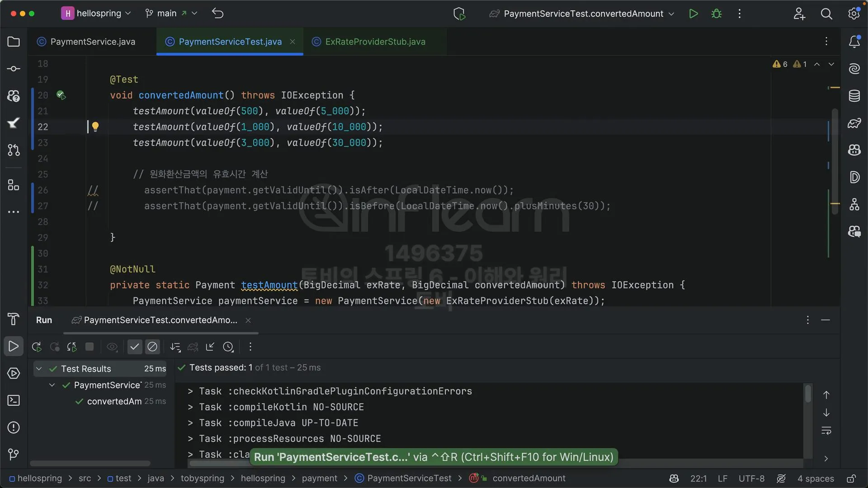This screenshot has width=868, height=488.
Task: Open test history clock icon
Action: pos(228,347)
